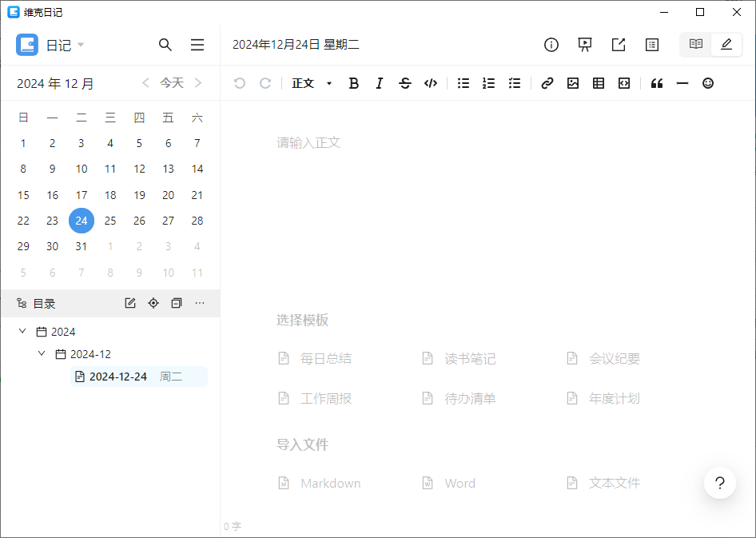The height and width of the screenshot is (538, 756).
Task: Toggle bold formatting
Action: coord(353,82)
